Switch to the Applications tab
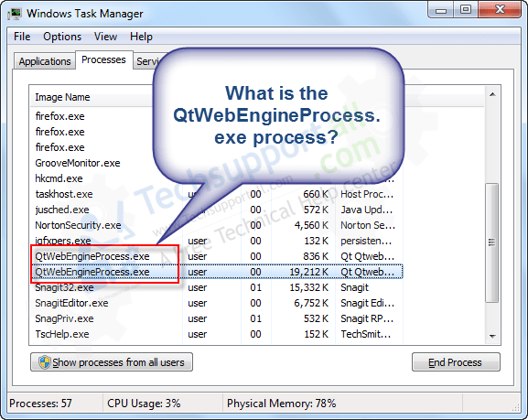Image resolution: width=528 pixels, height=420 pixels. (45, 61)
